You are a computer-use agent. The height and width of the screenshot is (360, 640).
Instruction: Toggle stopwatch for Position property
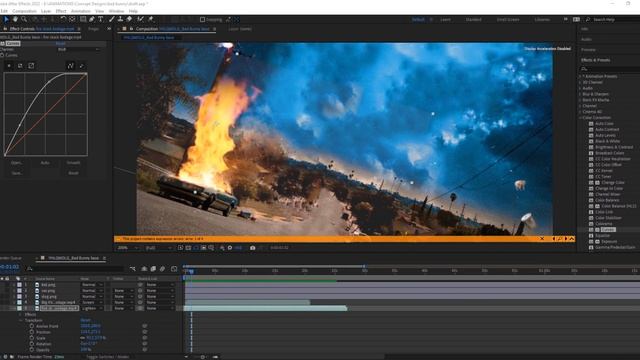click(32, 332)
